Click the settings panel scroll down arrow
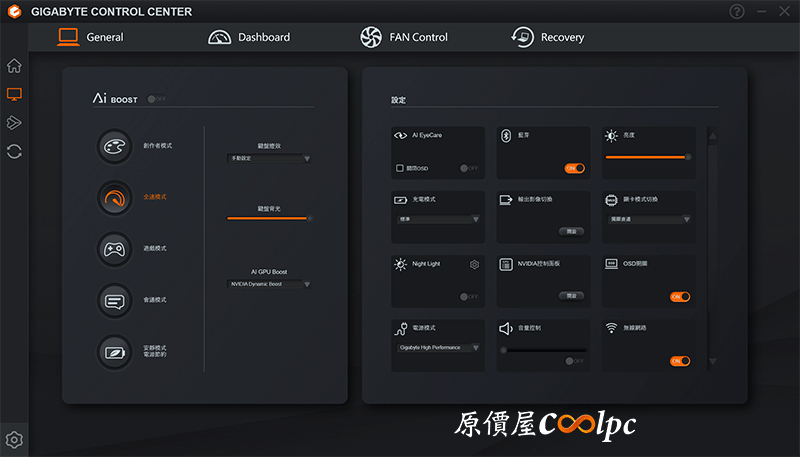 (713, 361)
